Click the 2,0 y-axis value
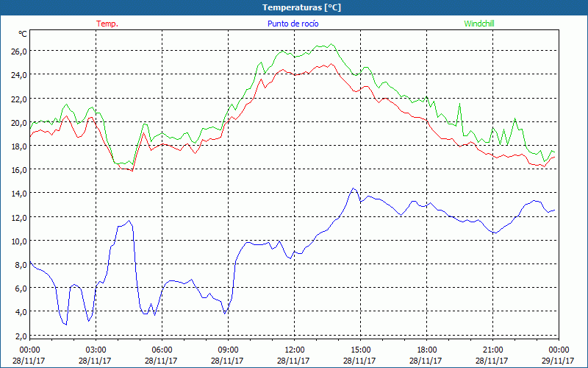 tap(21, 336)
